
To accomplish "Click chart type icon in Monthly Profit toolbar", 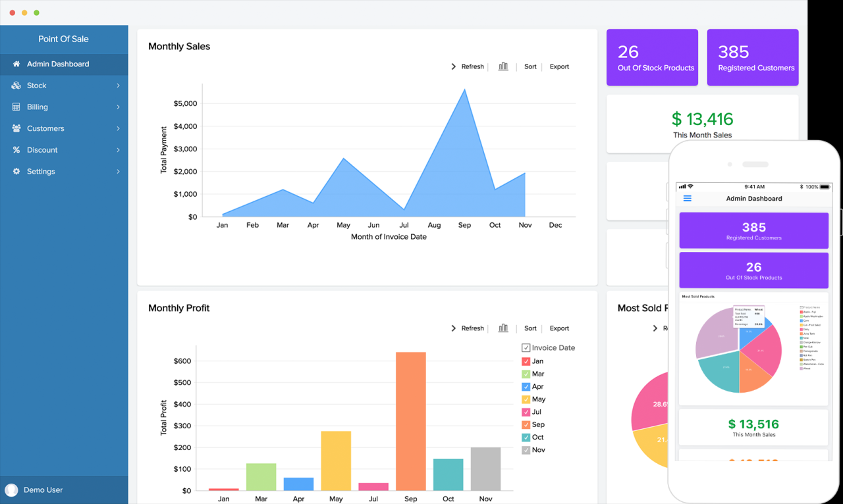I will 503,328.
